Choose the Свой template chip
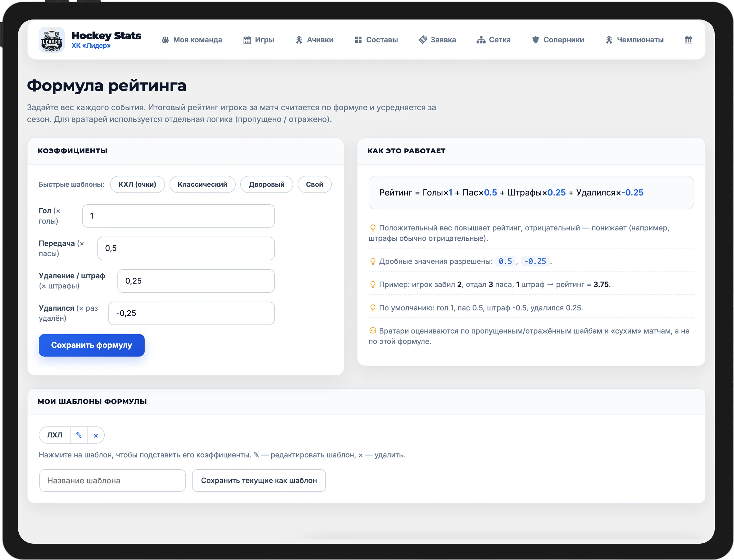 coord(315,184)
